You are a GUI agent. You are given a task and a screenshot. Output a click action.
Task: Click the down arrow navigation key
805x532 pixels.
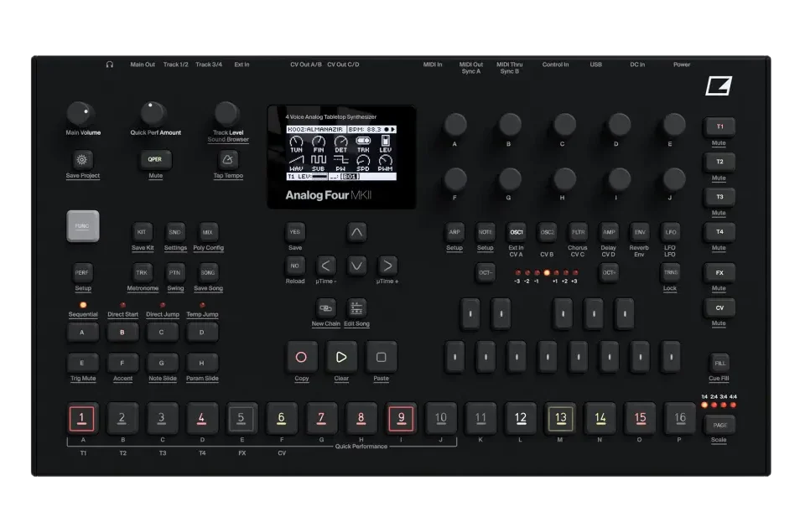point(356,266)
